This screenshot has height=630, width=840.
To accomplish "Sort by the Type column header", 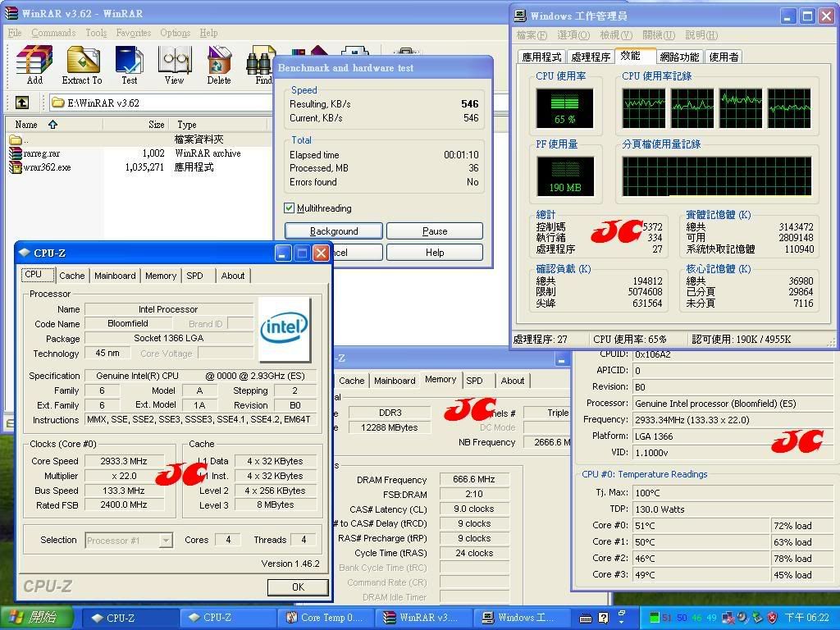I will click(x=220, y=125).
